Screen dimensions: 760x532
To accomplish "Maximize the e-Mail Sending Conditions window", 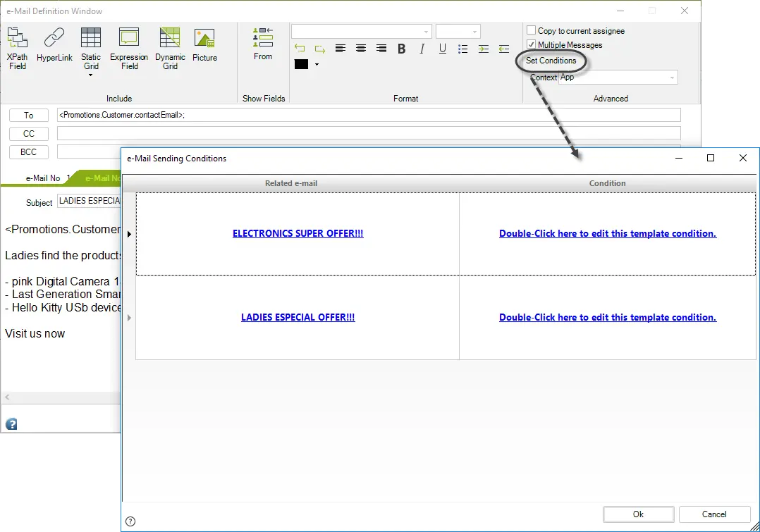I will [x=711, y=158].
